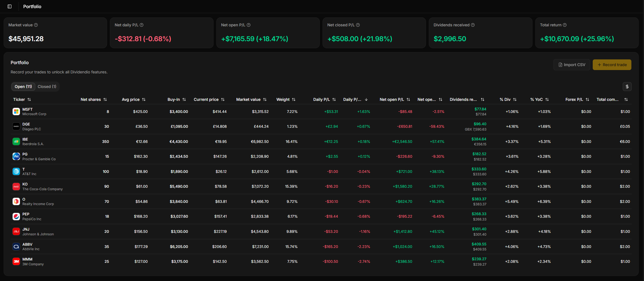Click the +$10,670.09 total return value

tap(577, 39)
